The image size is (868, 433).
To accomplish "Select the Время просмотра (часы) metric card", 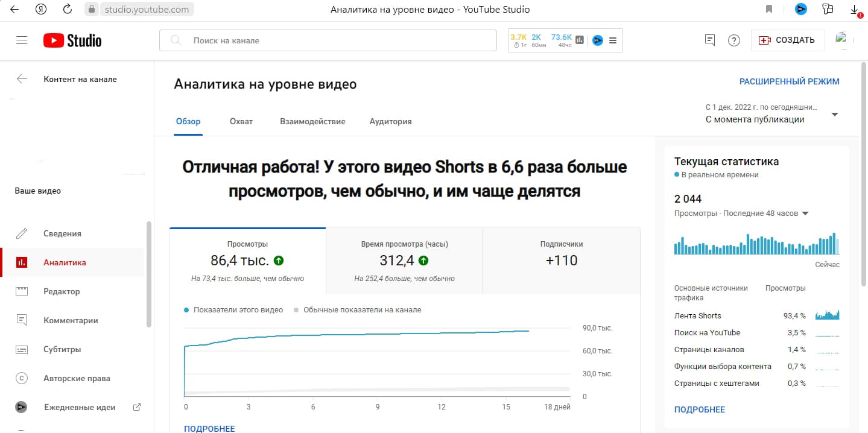I will tap(404, 261).
